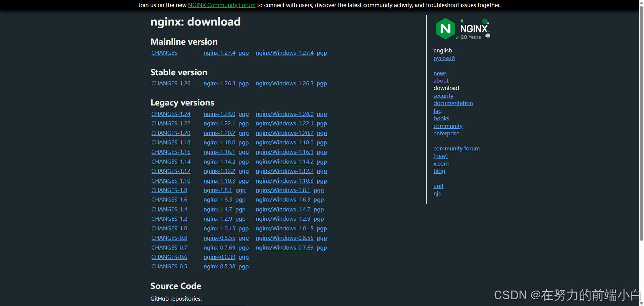
Task: Open CHANGES-1.24 legacy changelog
Action: [171, 114]
